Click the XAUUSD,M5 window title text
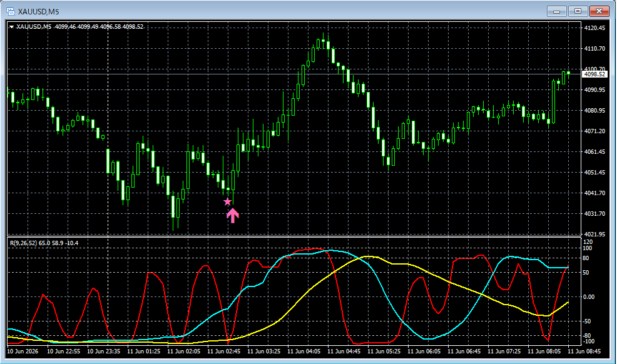The width and height of the screenshot is (617, 364). tap(39, 12)
